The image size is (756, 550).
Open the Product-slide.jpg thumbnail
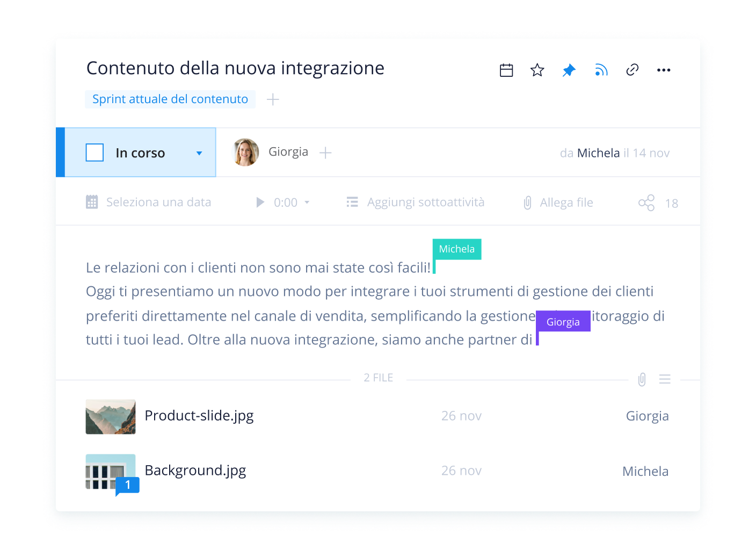click(x=111, y=417)
